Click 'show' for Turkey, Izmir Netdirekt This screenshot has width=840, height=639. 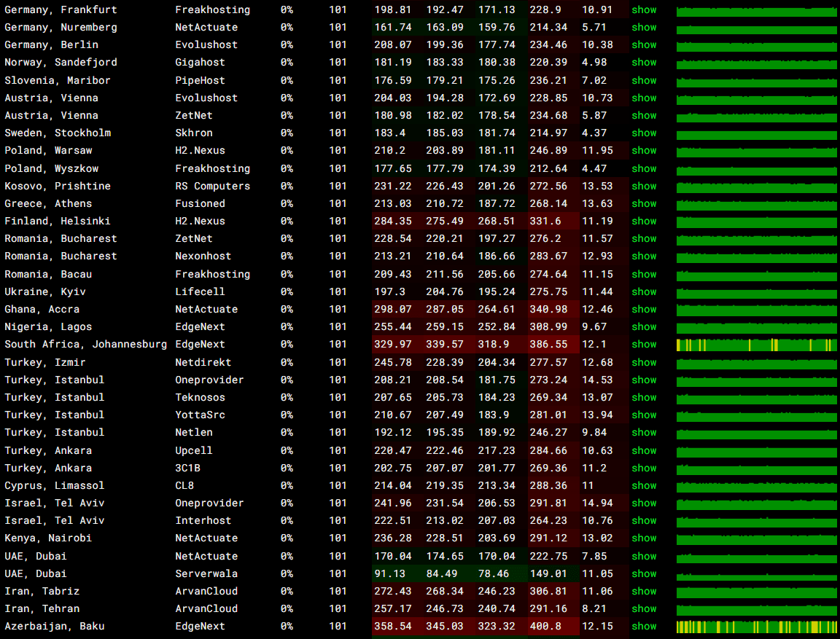(644, 362)
